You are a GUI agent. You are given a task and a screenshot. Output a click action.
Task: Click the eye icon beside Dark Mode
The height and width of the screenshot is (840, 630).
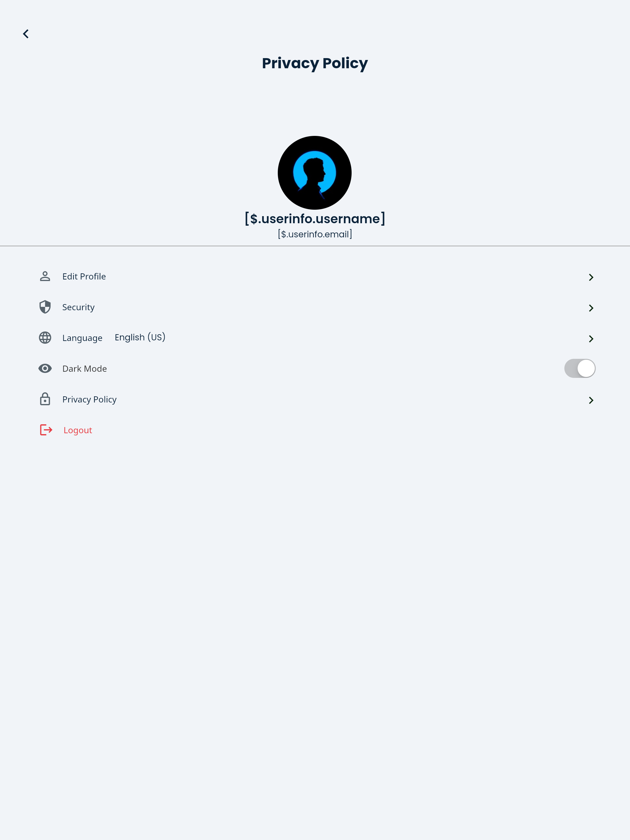[x=45, y=368]
